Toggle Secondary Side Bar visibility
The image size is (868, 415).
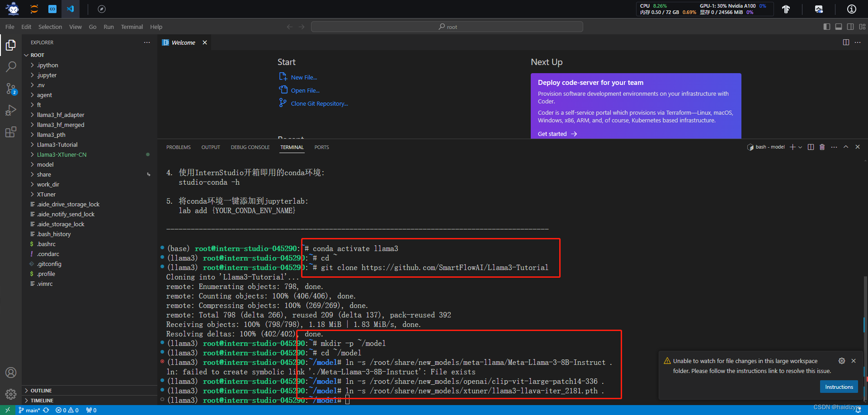click(x=850, y=27)
